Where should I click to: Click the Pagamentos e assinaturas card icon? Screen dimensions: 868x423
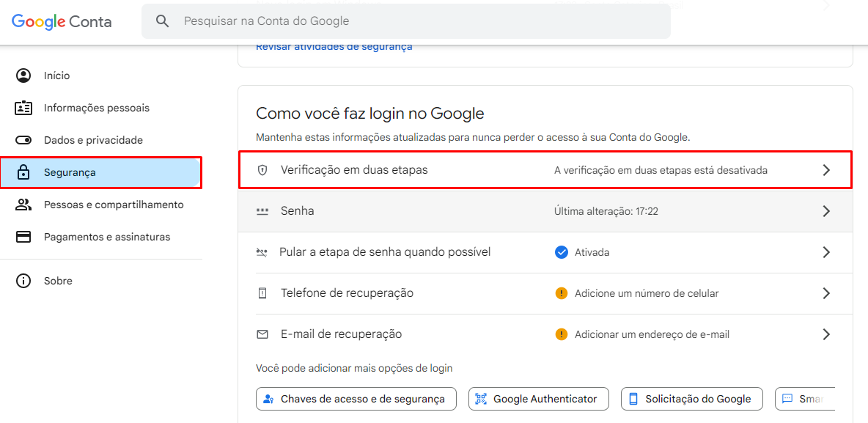tap(23, 237)
